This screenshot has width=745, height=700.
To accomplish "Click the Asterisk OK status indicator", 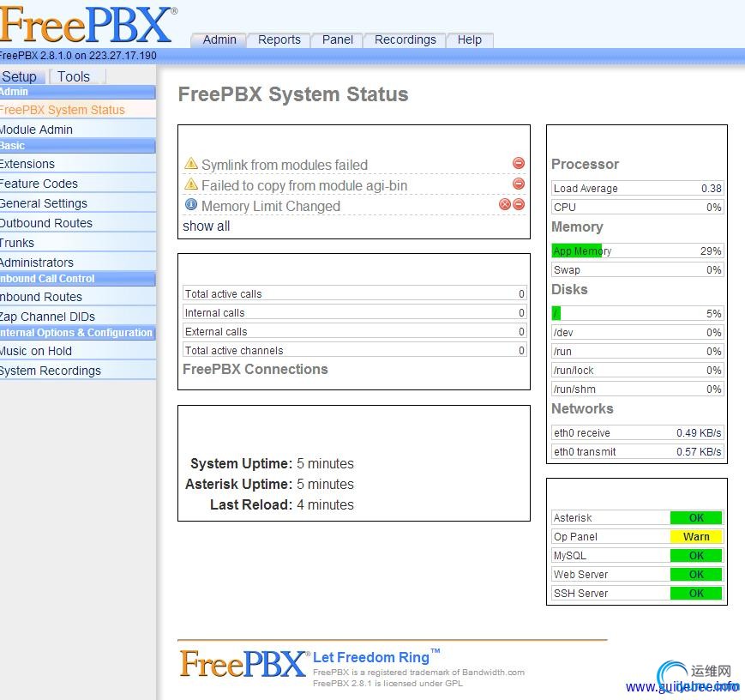I will 696,518.
